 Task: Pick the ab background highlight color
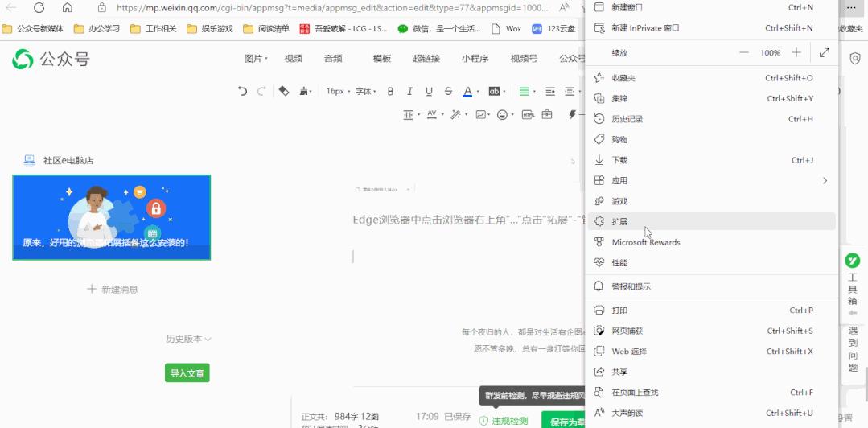[x=494, y=92]
